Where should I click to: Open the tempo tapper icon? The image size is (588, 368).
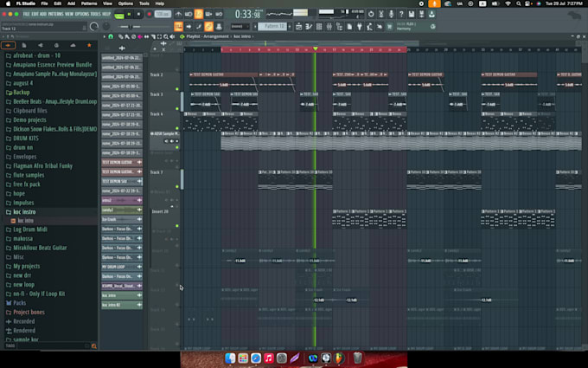click(x=370, y=26)
